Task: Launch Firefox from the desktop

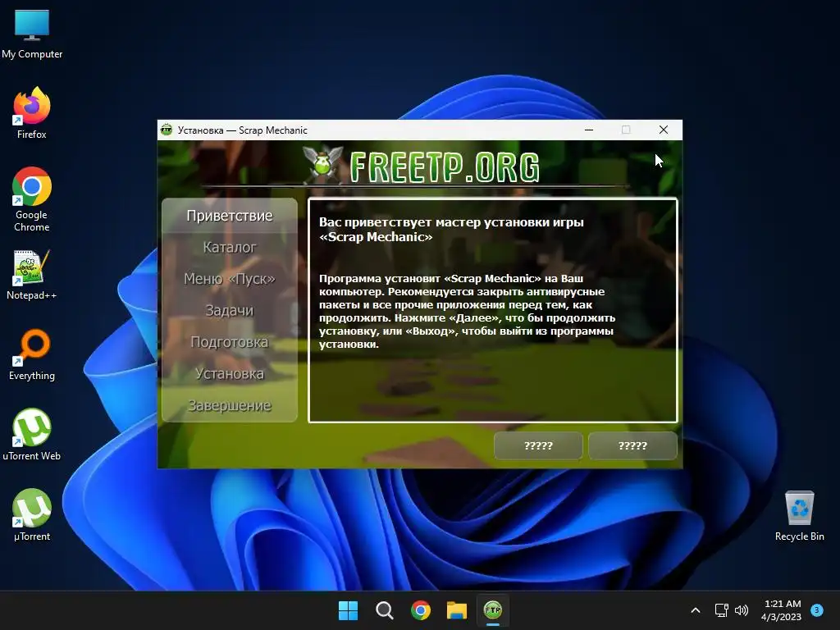Action: pos(32,113)
